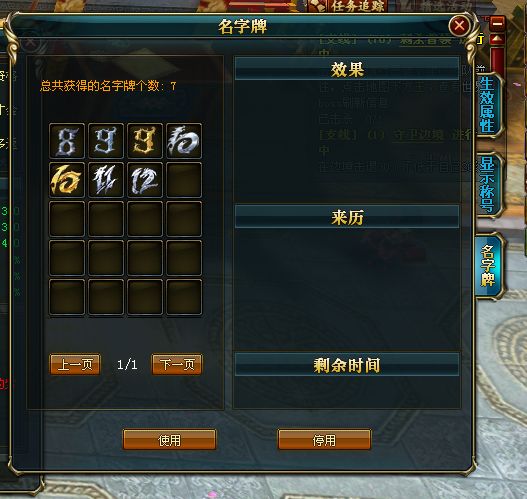Select the silver "8" name plate icon

[x=67, y=141]
